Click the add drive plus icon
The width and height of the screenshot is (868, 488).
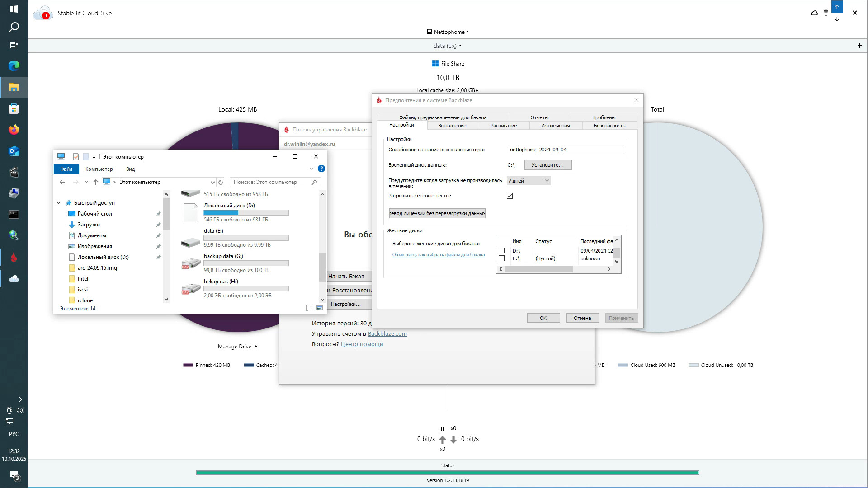(859, 46)
